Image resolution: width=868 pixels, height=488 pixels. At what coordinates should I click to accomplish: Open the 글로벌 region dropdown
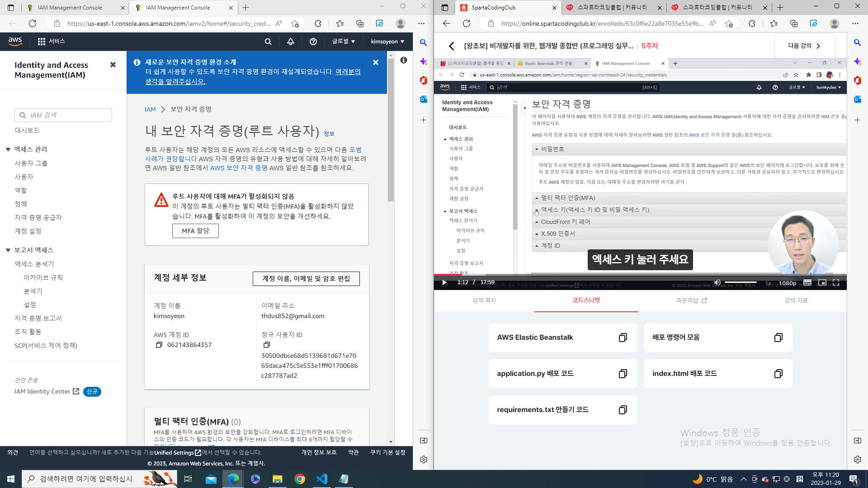344,42
